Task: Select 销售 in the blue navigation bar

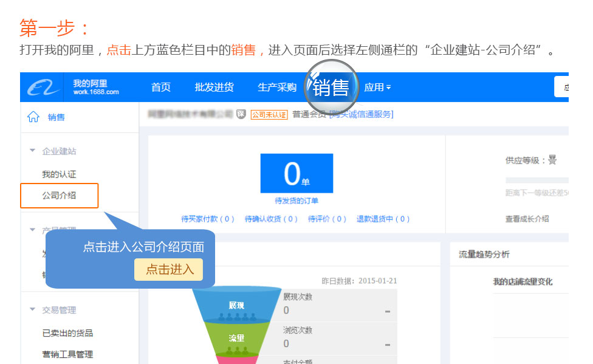Action: click(331, 88)
